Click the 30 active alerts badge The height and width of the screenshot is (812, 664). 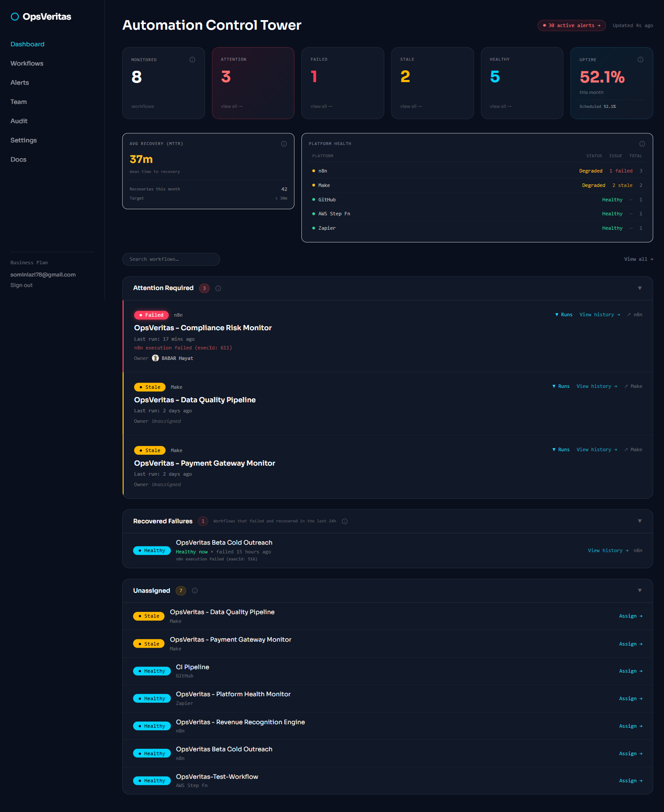(x=571, y=25)
